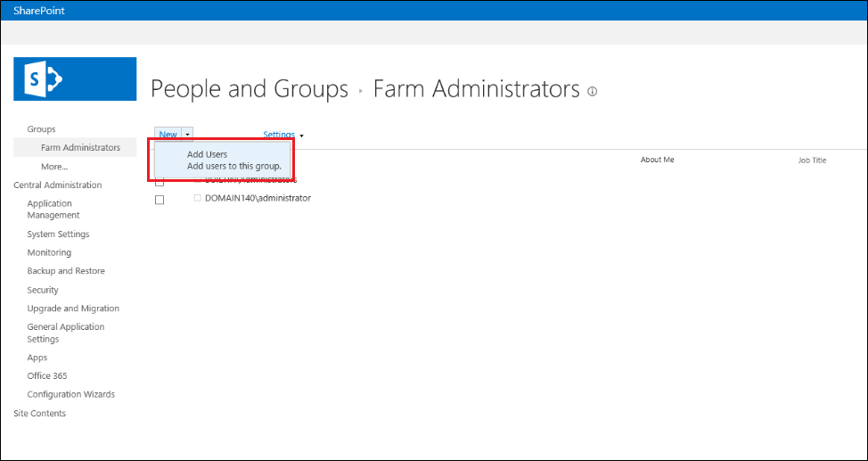Screen dimensions: 868x461
Task: Click SharePoint in the top blue bar
Action: [x=39, y=11]
